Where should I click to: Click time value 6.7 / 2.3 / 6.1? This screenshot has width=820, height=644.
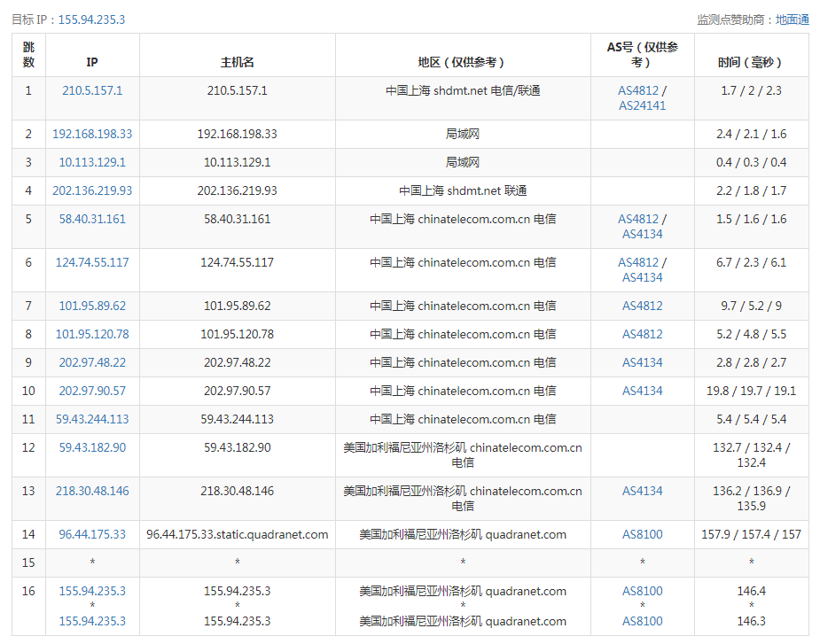click(751, 262)
